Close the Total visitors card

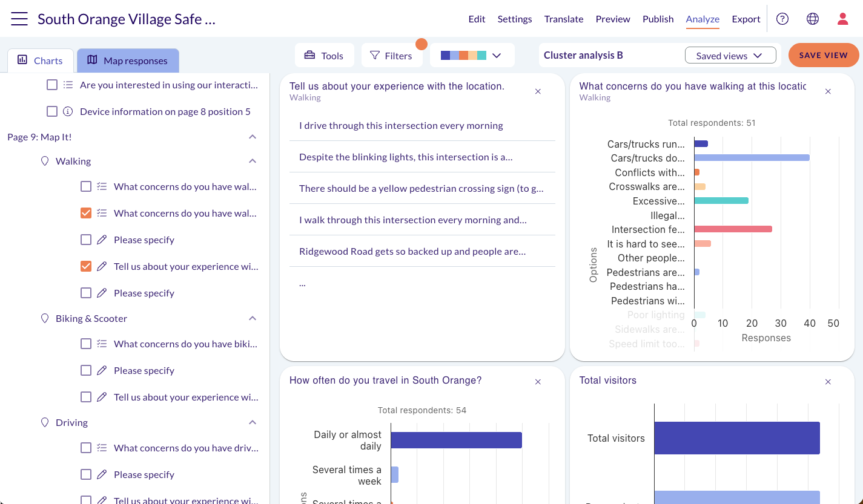click(x=828, y=382)
